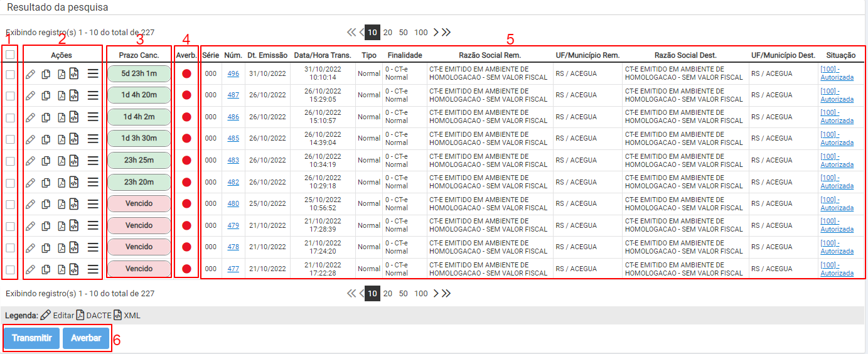Click red averbação status dot for CT-e 496
This screenshot has height=354, width=868.
(x=186, y=74)
